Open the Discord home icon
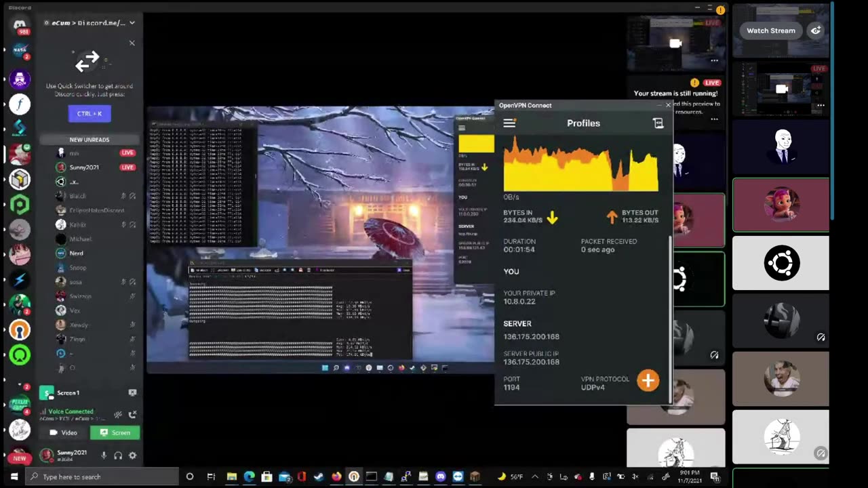Viewport: 868px width, 488px height. [x=20, y=25]
